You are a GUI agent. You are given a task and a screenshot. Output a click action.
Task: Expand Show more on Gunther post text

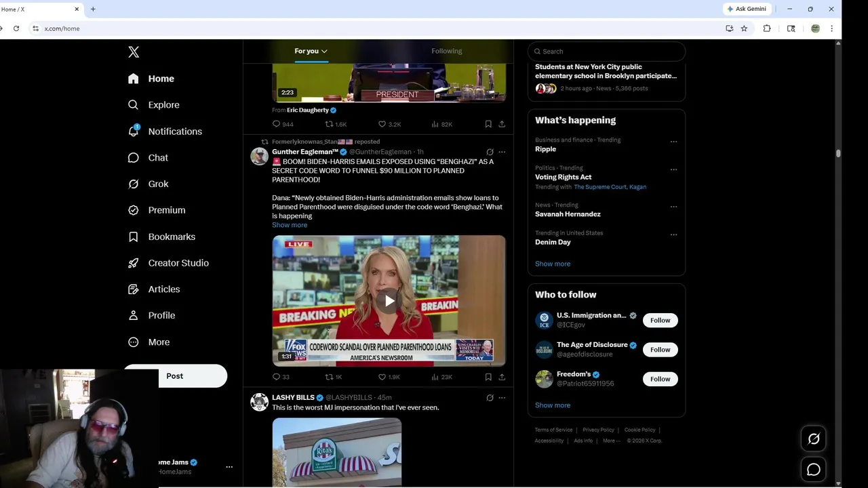tap(290, 225)
